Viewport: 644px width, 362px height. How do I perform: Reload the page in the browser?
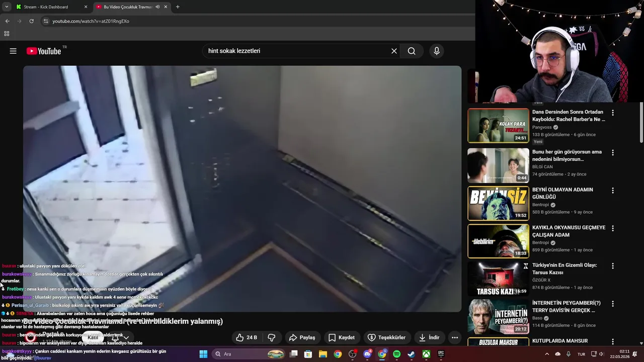click(x=31, y=21)
